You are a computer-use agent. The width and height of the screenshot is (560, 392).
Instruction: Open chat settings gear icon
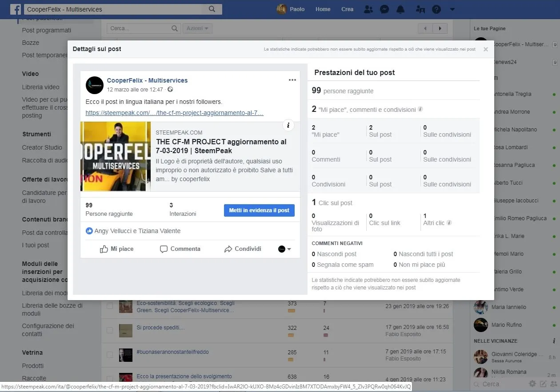coord(532,384)
